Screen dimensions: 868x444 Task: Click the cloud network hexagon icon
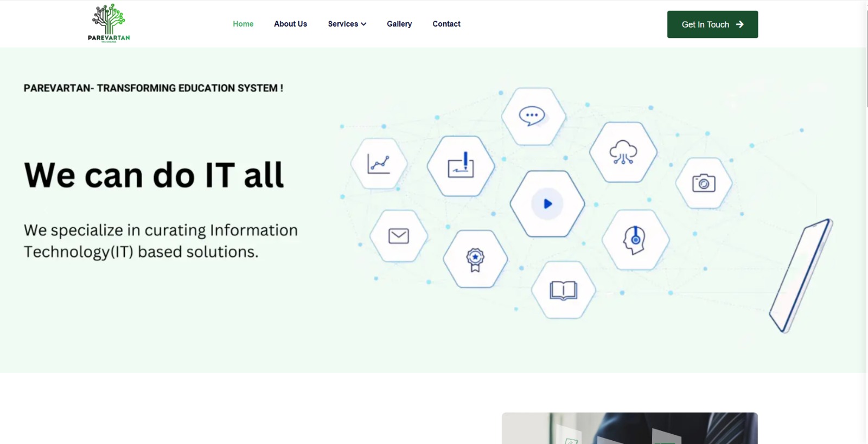click(623, 152)
